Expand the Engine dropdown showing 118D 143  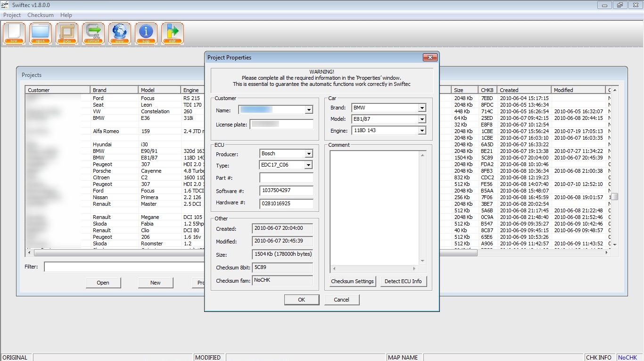point(421,131)
